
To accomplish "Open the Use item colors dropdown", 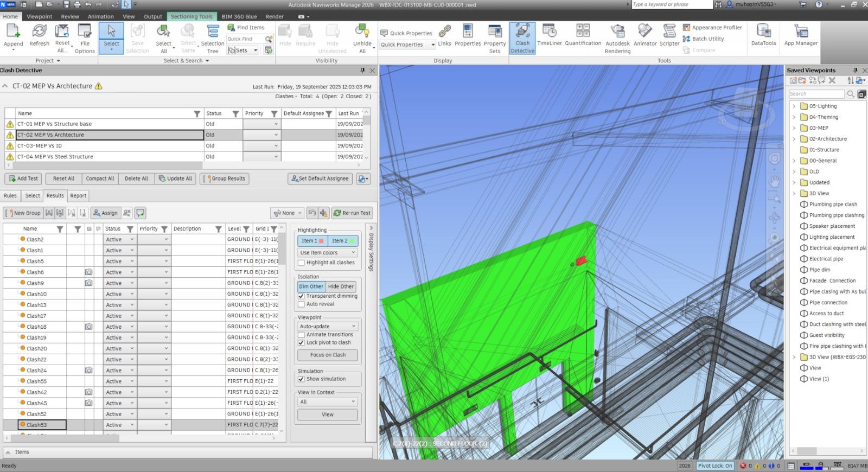I will pyautogui.click(x=328, y=253).
